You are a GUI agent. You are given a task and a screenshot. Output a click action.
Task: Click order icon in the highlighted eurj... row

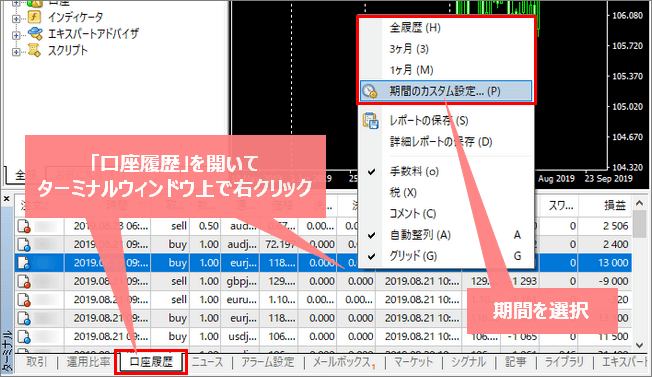click(24, 263)
